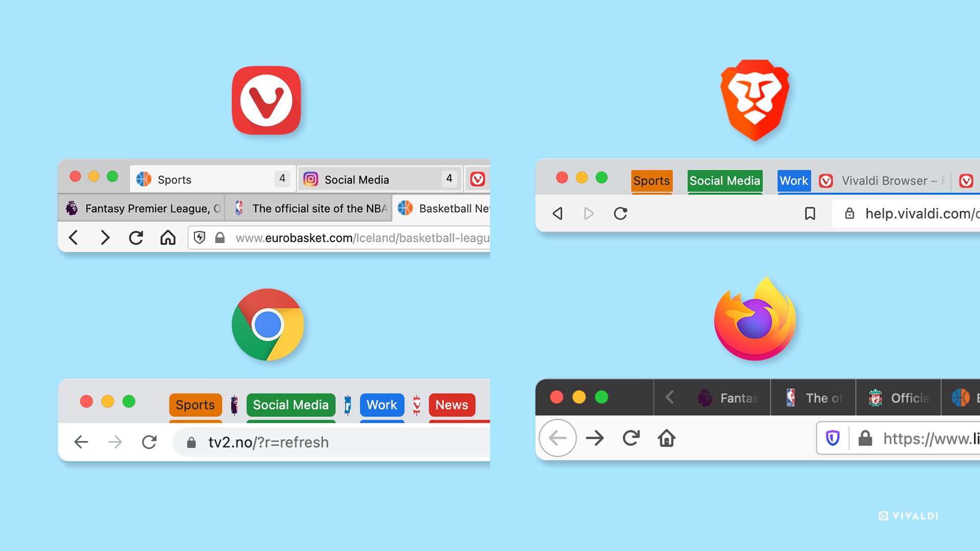Click back navigation arrow in Firefox browser
This screenshot has height=551, width=980.
click(x=557, y=438)
